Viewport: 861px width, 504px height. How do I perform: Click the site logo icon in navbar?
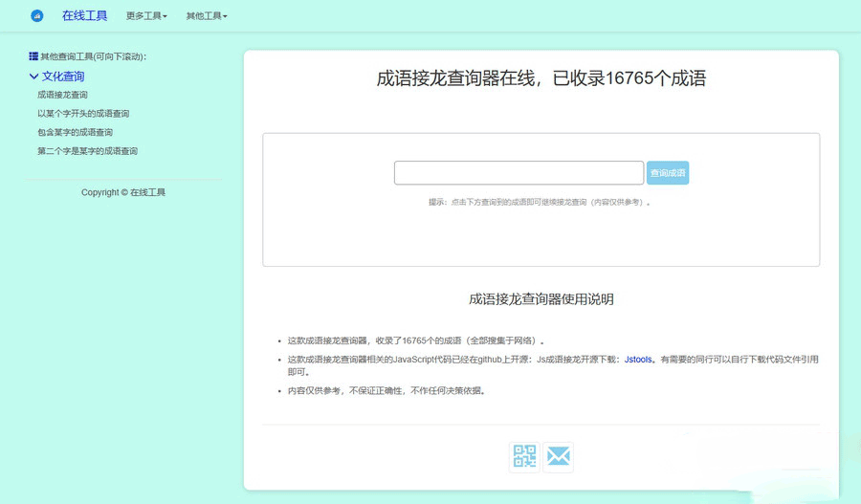click(x=36, y=16)
